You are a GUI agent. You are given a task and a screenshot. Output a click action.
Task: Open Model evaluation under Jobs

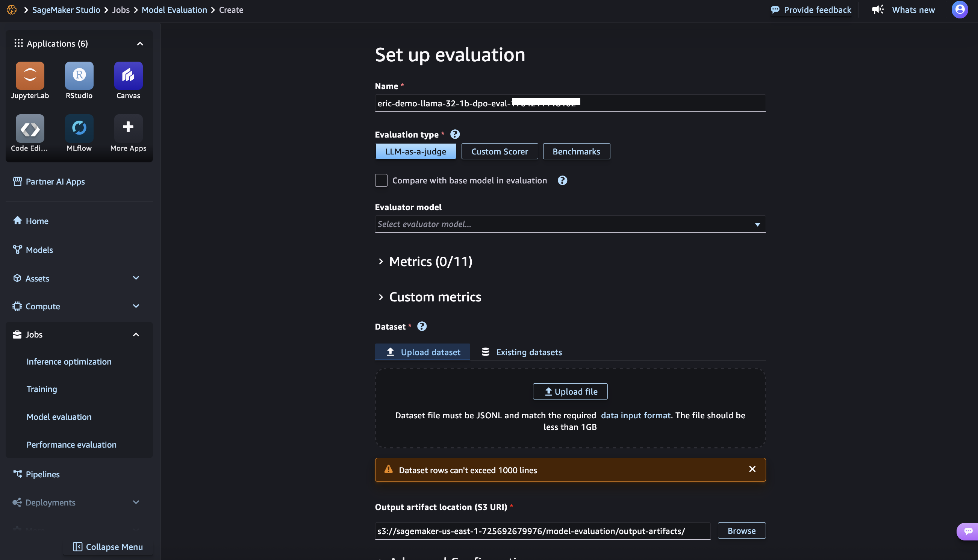point(59,417)
